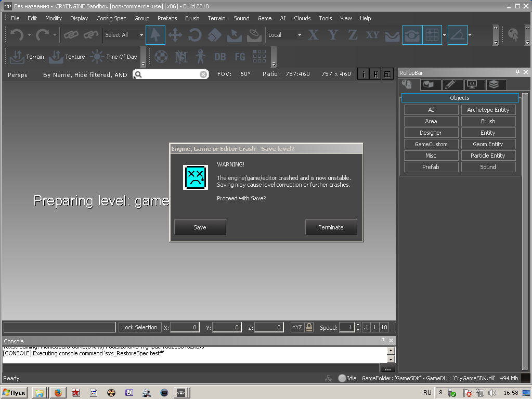Click the Particle Entity object button
532x399 pixels.
point(488,156)
